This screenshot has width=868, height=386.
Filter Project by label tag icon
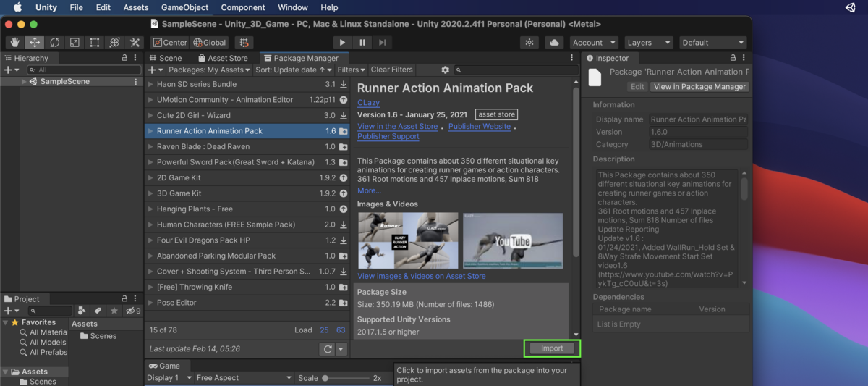[98, 311]
